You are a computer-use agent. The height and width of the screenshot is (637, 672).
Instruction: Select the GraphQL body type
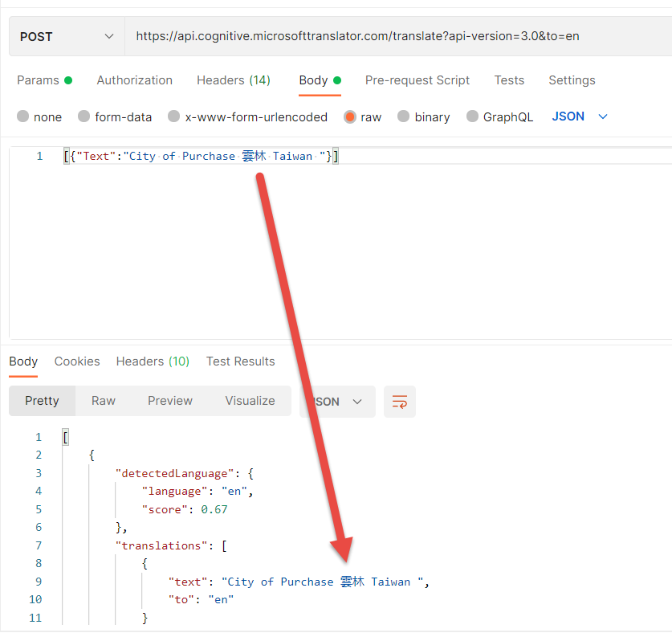pyautogui.click(x=499, y=116)
